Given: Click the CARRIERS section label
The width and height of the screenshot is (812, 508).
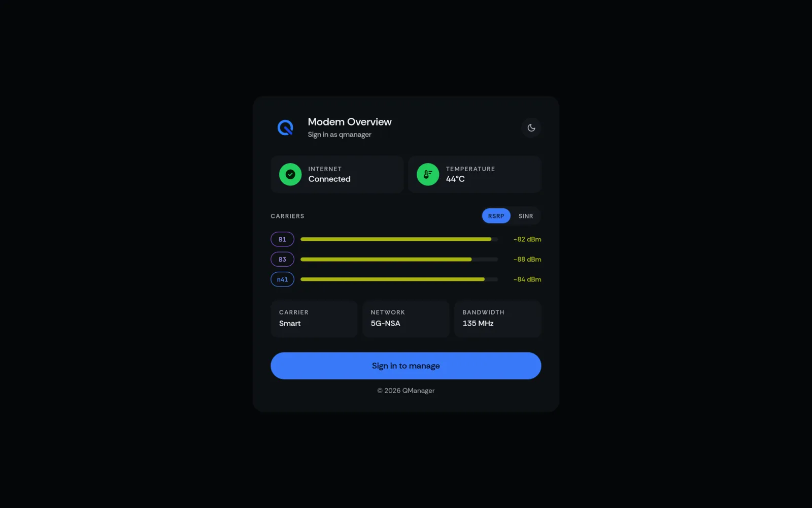Looking at the screenshot, I should (x=287, y=216).
